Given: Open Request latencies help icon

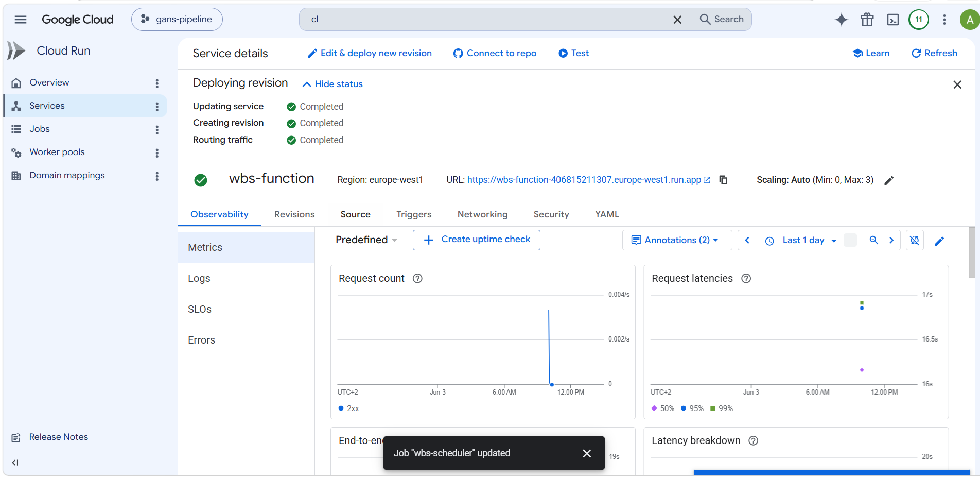Looking at the screenshot, I should pyautogui.click(x=746, y=278).
